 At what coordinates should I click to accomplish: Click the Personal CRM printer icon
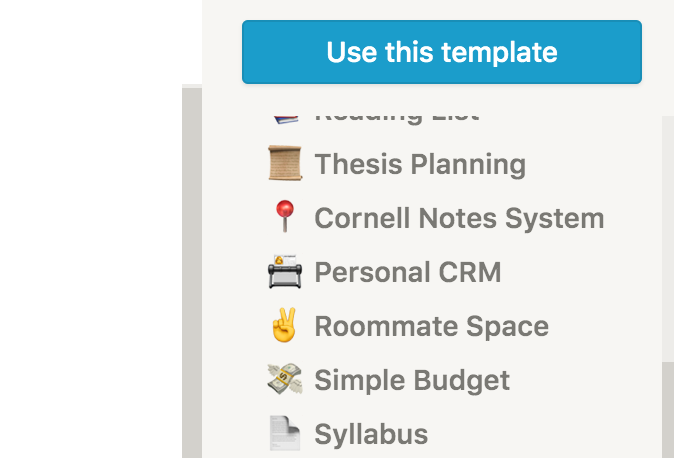coord(285,272)
